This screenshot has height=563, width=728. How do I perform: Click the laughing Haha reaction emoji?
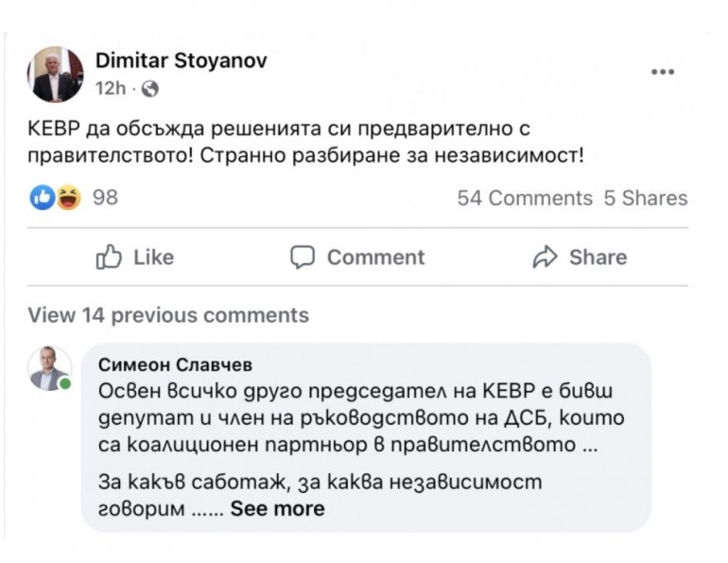click(x=68, y=198)
